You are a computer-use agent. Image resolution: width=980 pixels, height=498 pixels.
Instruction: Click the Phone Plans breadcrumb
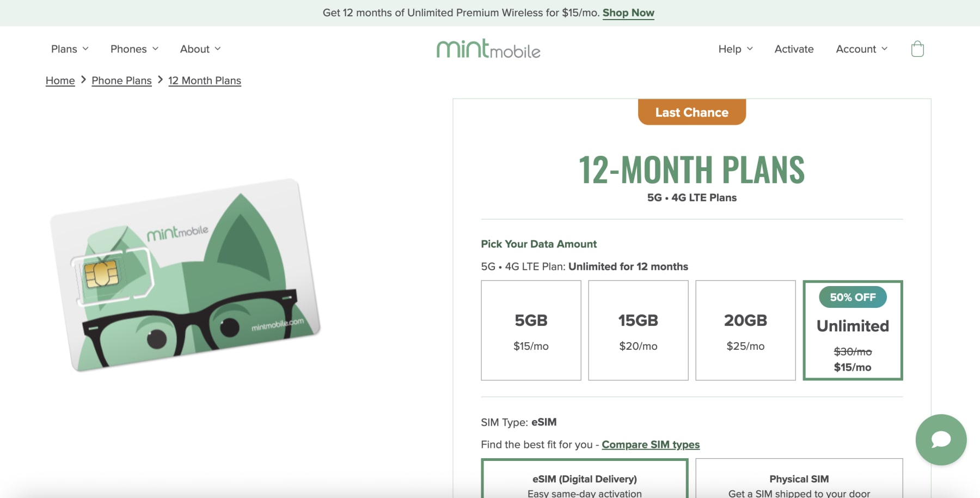121,80
